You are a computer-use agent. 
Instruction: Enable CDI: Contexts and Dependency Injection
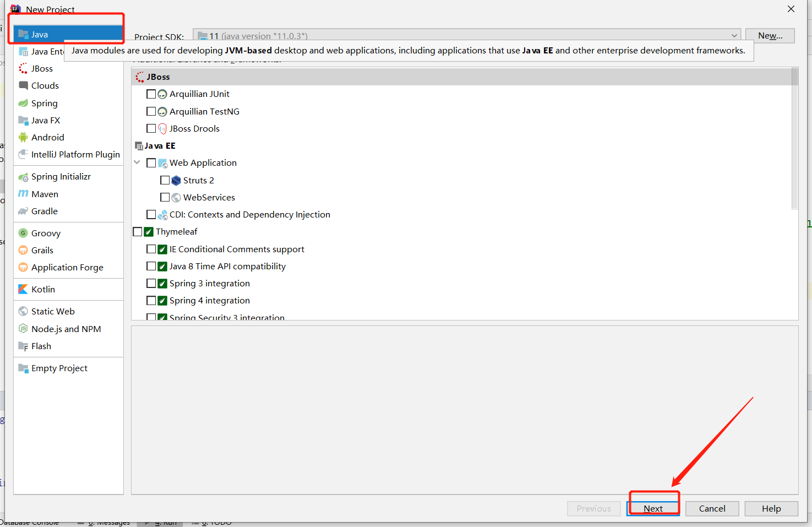pos(151,214)
